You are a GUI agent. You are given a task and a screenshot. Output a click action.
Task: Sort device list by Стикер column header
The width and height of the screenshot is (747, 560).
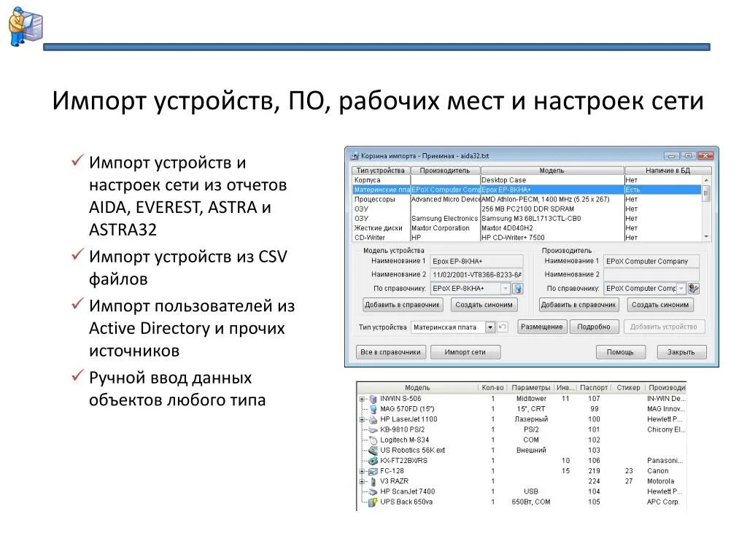[x=628, y=388]
